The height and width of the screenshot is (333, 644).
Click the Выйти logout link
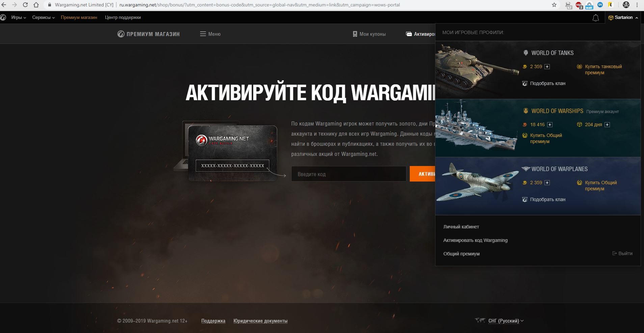click(622, 253)
